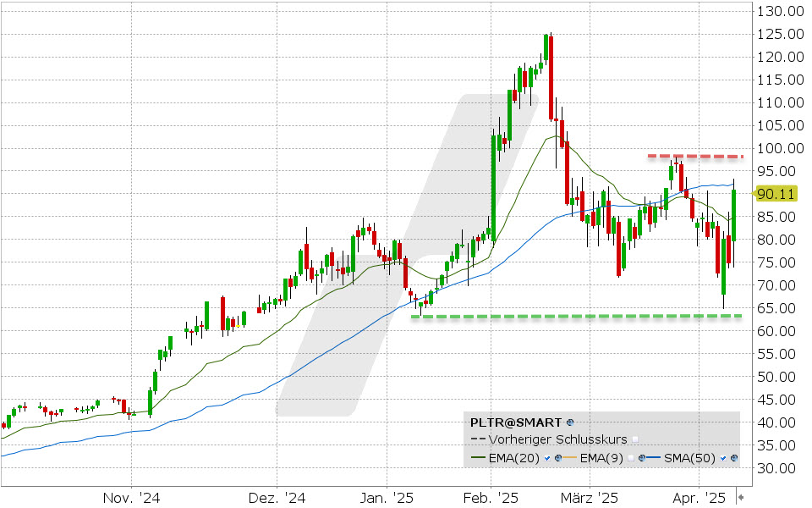Image resolution: width=812 pixels, height=508 pixels.
Task: Click the PLTR@SMART legend title
Action: click(516, 422)
